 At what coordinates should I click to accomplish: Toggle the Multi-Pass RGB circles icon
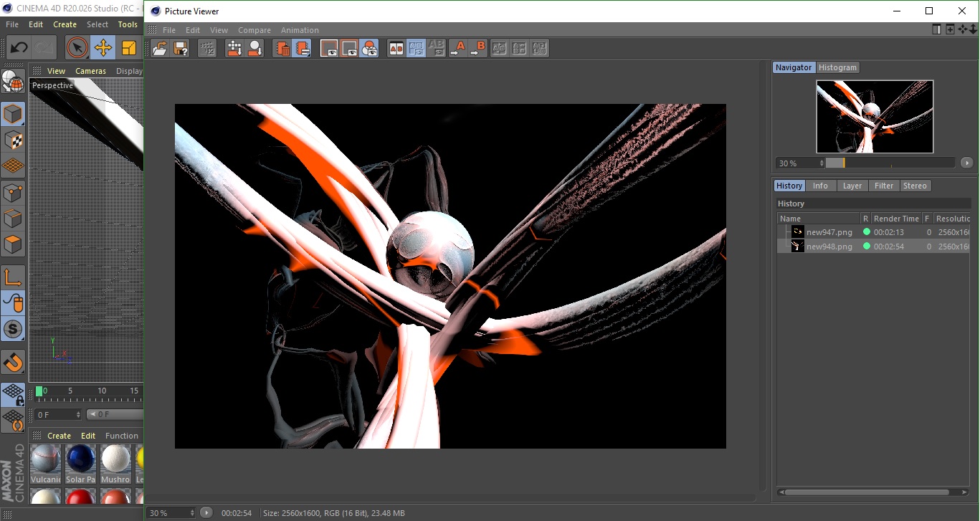(369, 49)
